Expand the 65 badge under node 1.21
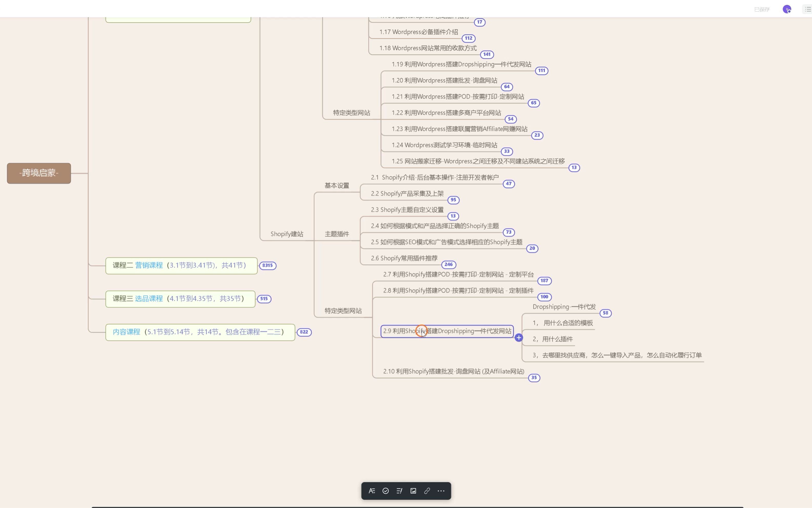The width and height of the screenshot is (812, 508). coord(534,103)
